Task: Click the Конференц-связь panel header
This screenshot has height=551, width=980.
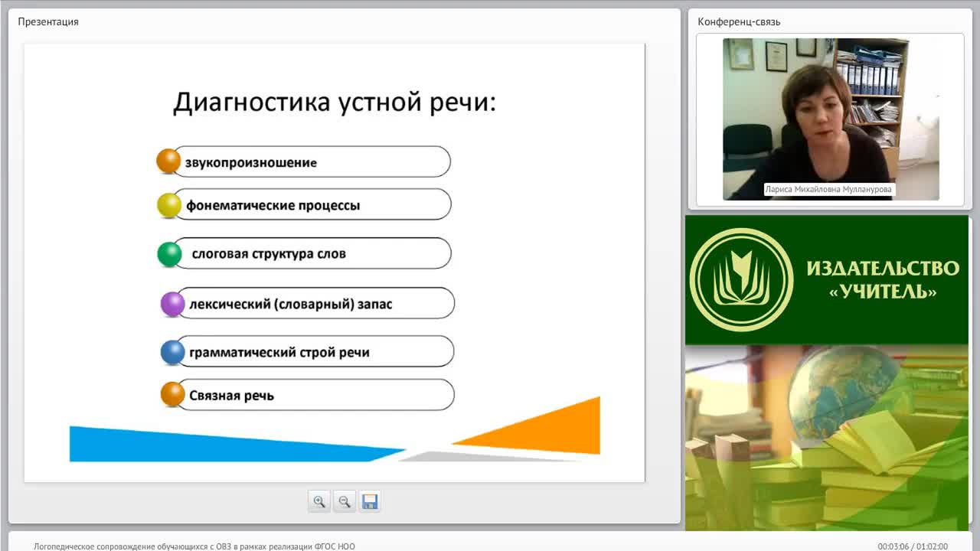Action: pos(739,21)
